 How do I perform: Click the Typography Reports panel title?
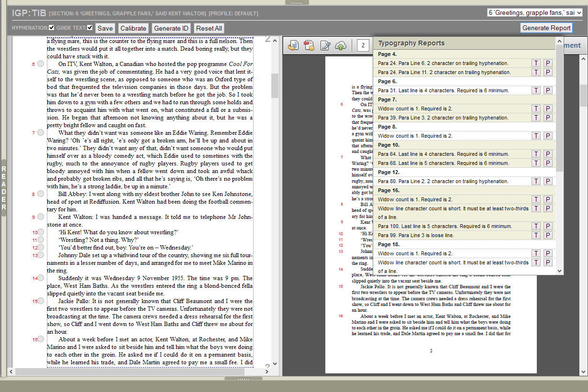tap(411, 43)
